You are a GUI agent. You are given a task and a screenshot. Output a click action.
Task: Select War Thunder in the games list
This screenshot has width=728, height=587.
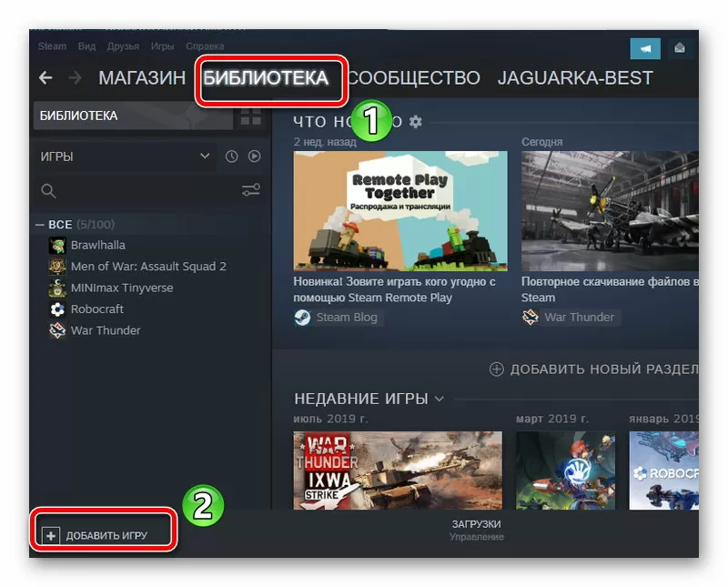(x=105, y=330)
